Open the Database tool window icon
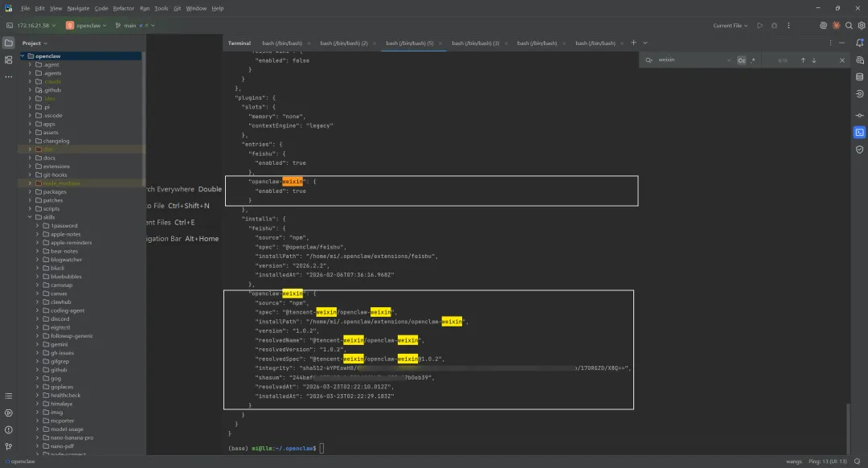This screenshot has width=868, height=468. (x=859, y=77)
